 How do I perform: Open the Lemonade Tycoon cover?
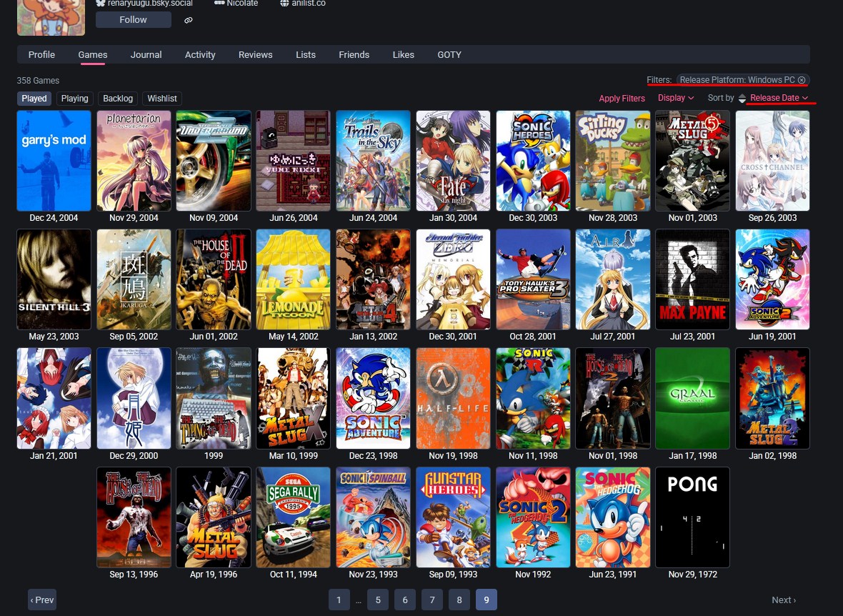[x=294, y=279]
